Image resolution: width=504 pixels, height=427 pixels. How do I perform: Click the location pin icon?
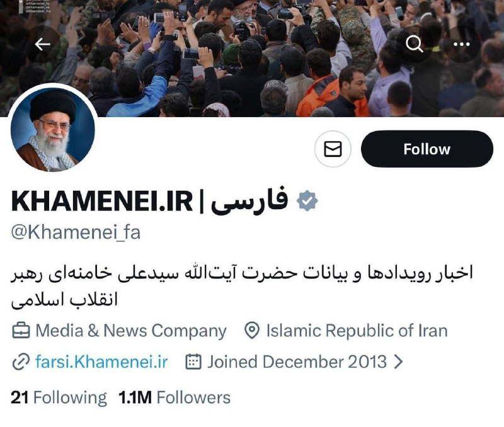click(251, 331)
